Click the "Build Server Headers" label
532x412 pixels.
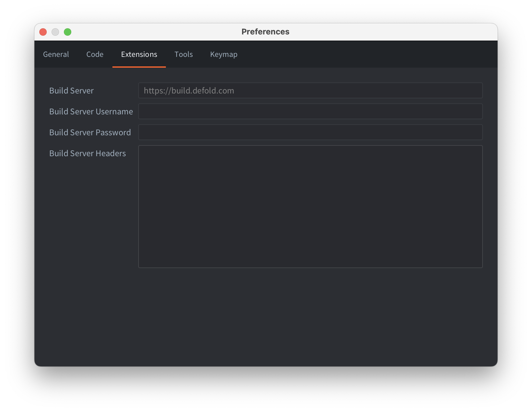(88, 153)
